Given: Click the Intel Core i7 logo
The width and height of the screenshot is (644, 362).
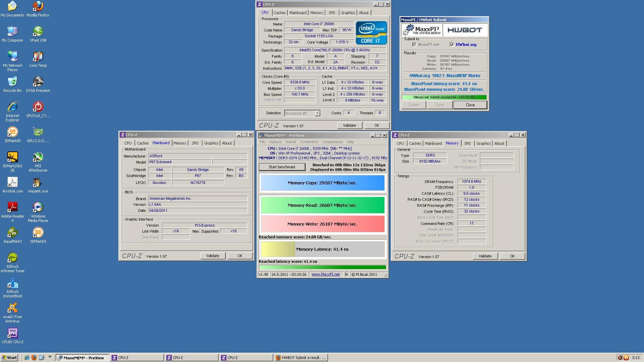Looking at the screenshot, I should [x=371, y=33].
